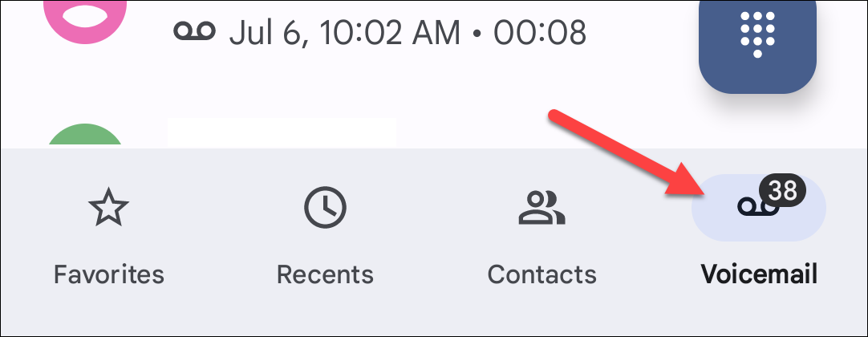Switch to the Favorites tab label
Screen dimensions: 868x337
pos(108,274)
